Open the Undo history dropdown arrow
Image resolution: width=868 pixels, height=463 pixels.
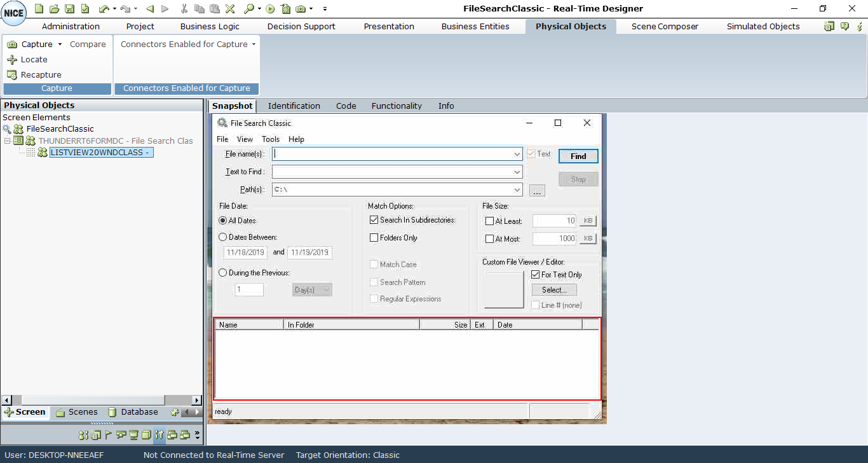114,9
